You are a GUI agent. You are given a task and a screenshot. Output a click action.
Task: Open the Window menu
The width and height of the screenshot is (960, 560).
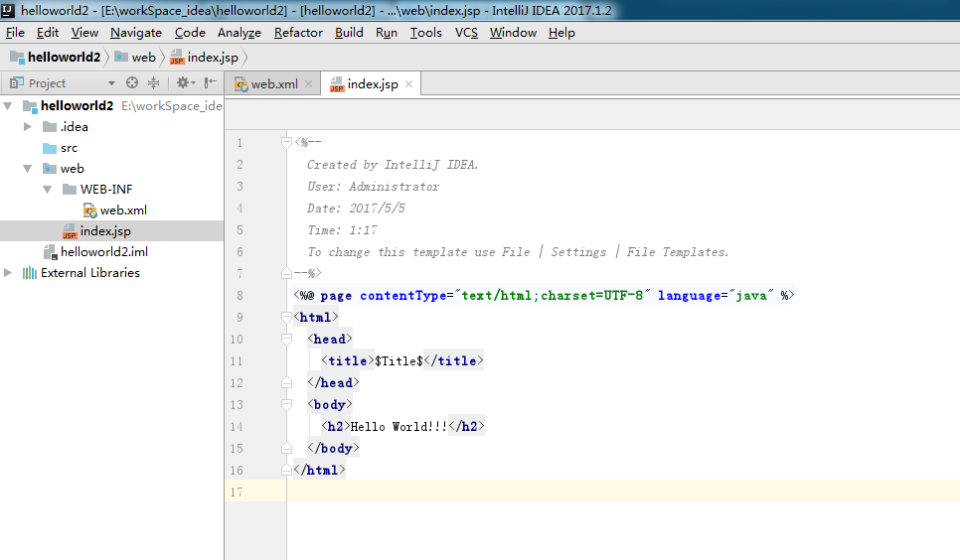coord(513,33)
